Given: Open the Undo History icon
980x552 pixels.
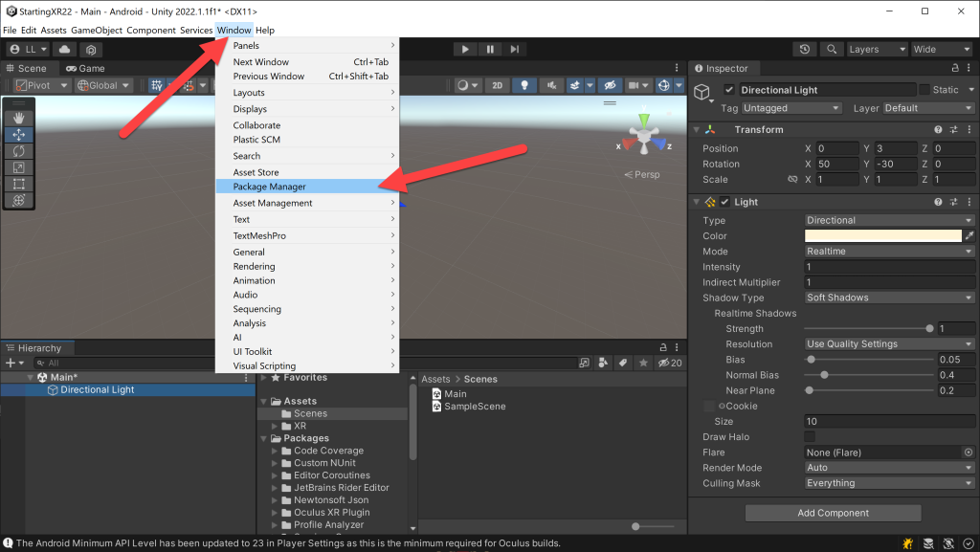Looking at the screenshot, I should [804, 50].
